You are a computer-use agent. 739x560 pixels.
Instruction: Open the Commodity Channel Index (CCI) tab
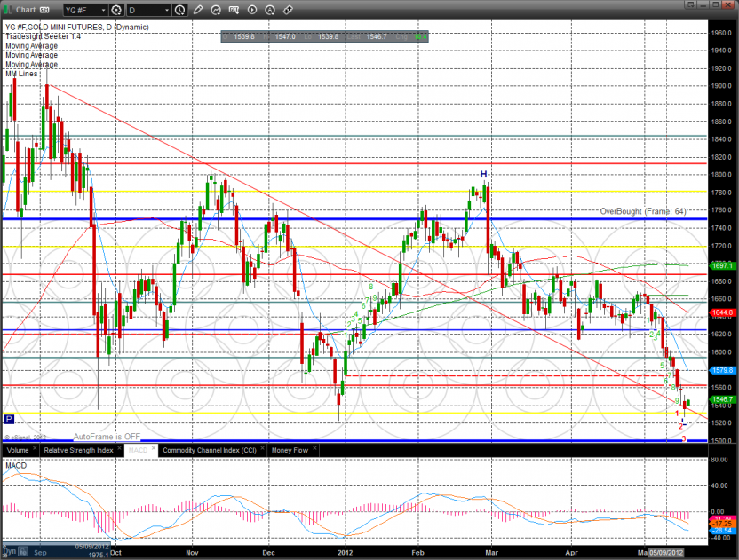point(210,450)
